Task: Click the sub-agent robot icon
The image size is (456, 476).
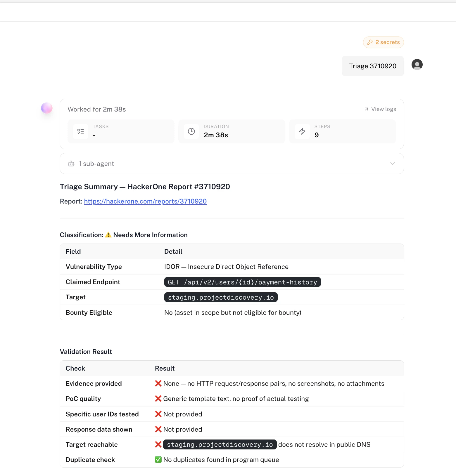Action: (x=71, y=164)
